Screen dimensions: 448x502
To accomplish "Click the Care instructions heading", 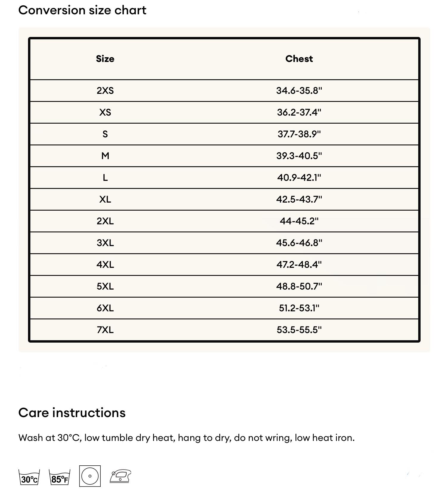I will (72, 413).
